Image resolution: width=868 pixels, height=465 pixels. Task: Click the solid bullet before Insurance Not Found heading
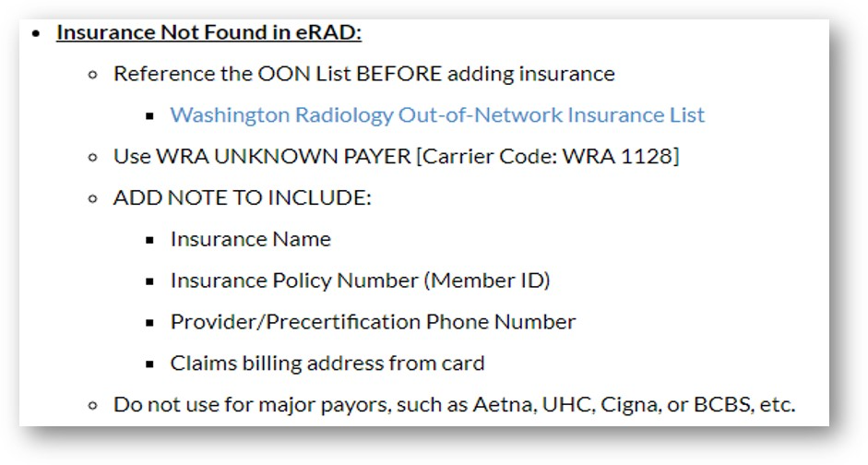pyautogui.click(x=37, y=34)
